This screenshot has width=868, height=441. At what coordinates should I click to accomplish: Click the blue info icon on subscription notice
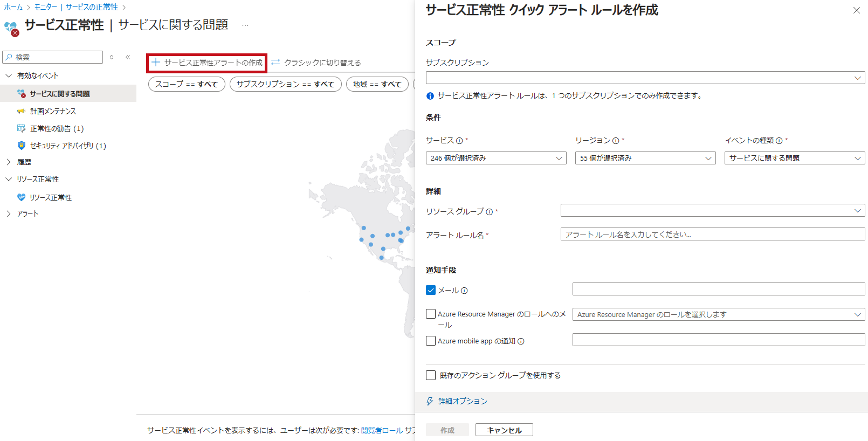430,96
